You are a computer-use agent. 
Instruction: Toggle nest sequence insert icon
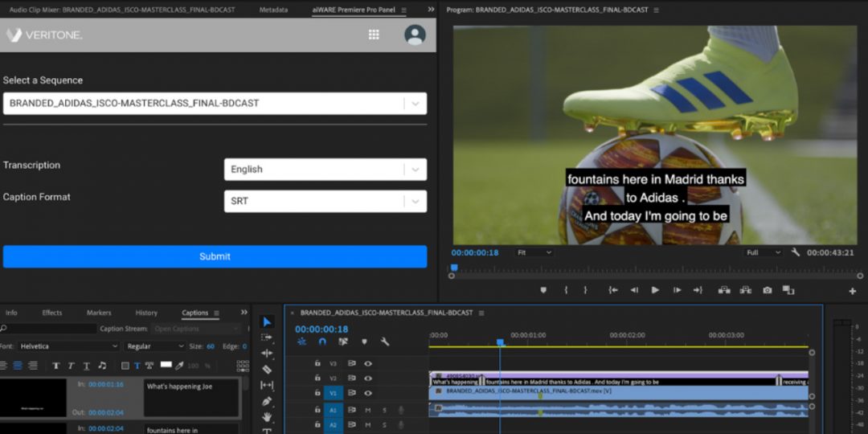(x=301, y=342)
